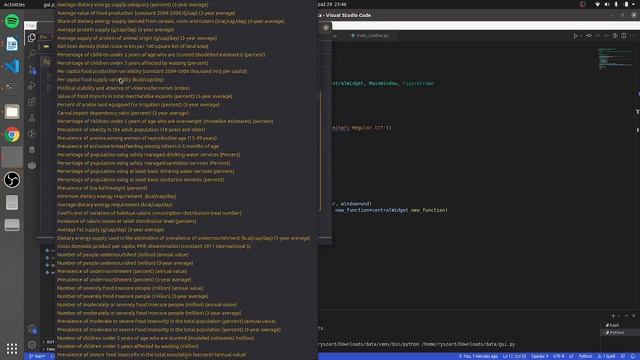Split the VS Code editor right
This screenshot has height=360, width=640.
pos(623,36)
